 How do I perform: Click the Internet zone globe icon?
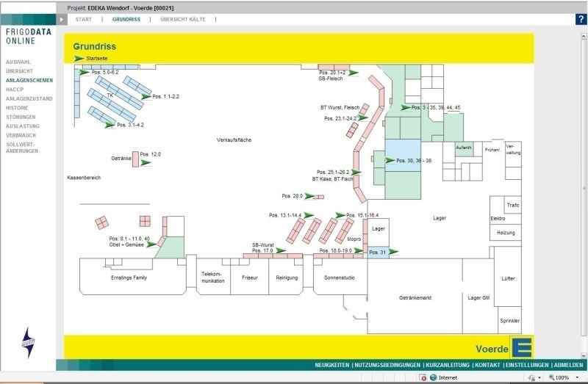(x=434, y=377)
